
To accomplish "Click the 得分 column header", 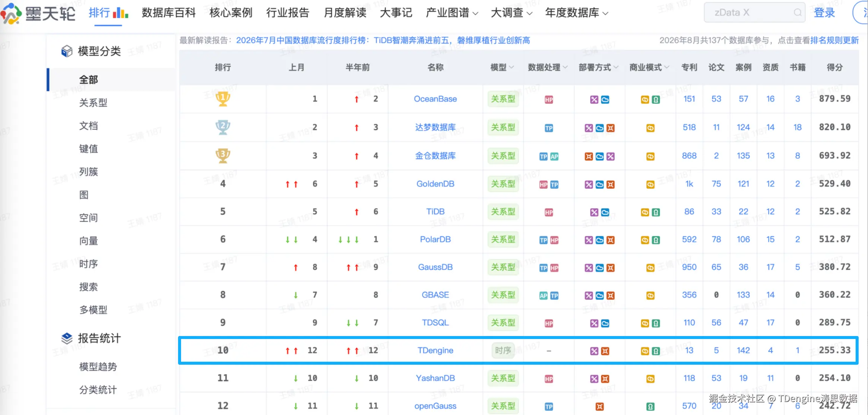I will [834, 67].
